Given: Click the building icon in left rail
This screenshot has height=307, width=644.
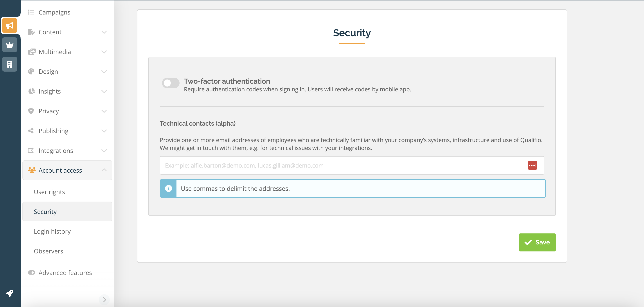Looking at the screenshot, I should (x=9, y=64).
